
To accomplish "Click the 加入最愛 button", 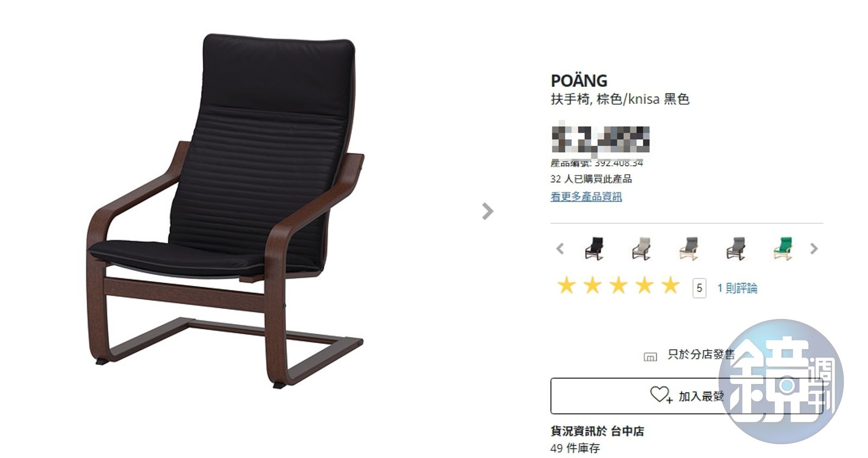I will [x=686, y=396].
